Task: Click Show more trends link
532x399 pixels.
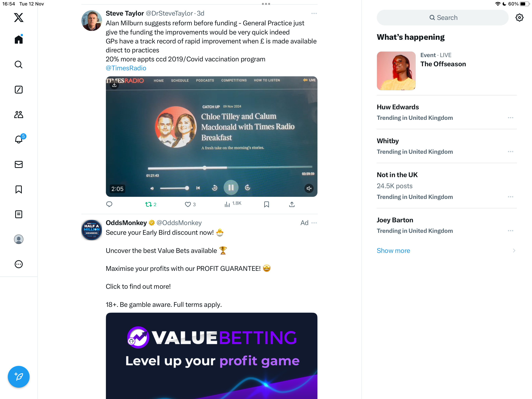Action: click(x=393, y=251)
